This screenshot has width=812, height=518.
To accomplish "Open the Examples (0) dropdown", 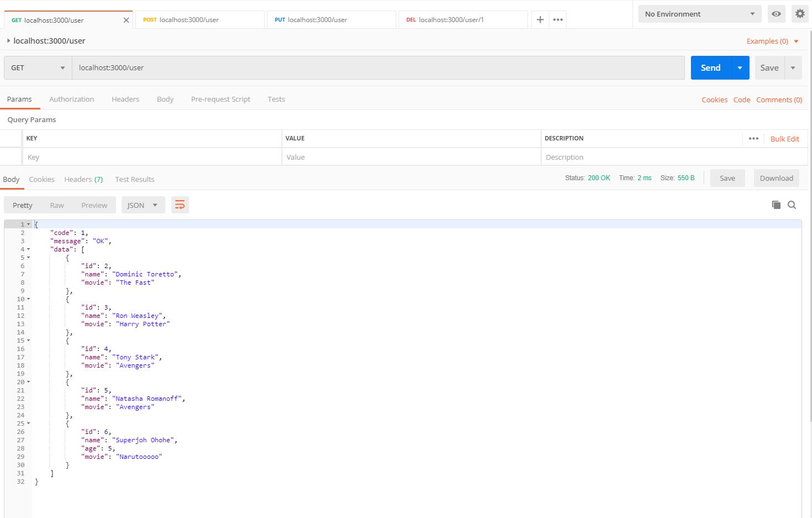I will (x=772, y=41).
